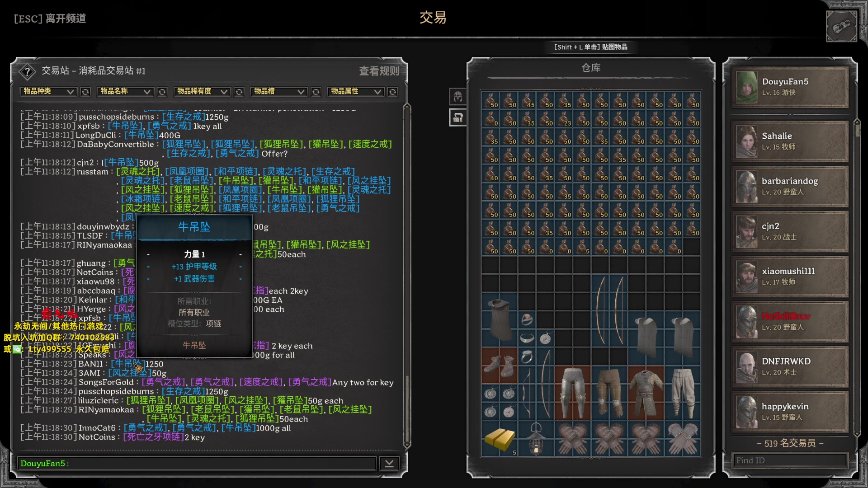Image resolution: width=868 pixels, height=488 pixels.
Task: Expand the 物品稀有度 dropdown
Action: (202, 92)
